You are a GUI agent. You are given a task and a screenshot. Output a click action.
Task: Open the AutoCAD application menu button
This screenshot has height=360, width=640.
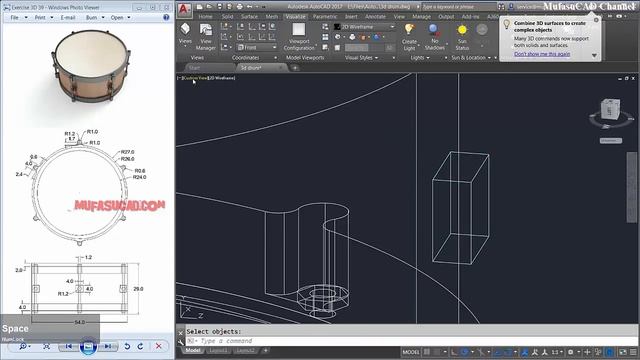coord(184,10)
